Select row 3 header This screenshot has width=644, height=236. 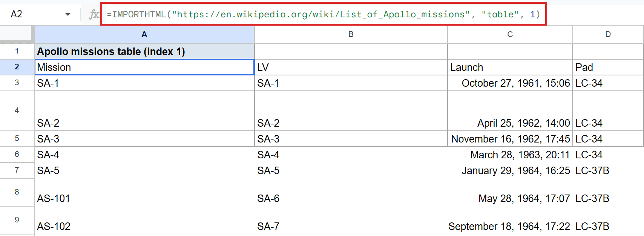(x=17, y=83)
